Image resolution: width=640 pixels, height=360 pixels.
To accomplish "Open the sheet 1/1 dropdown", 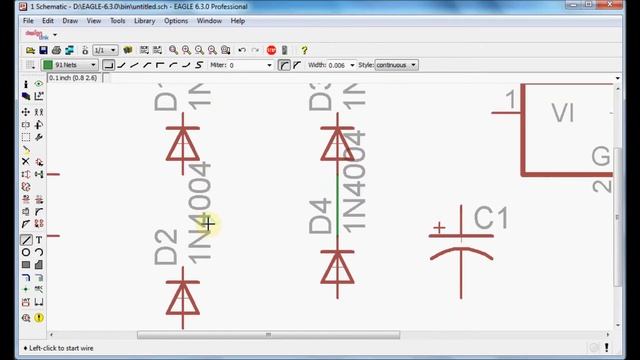I will pyautogui.click(x=113, y=50).
